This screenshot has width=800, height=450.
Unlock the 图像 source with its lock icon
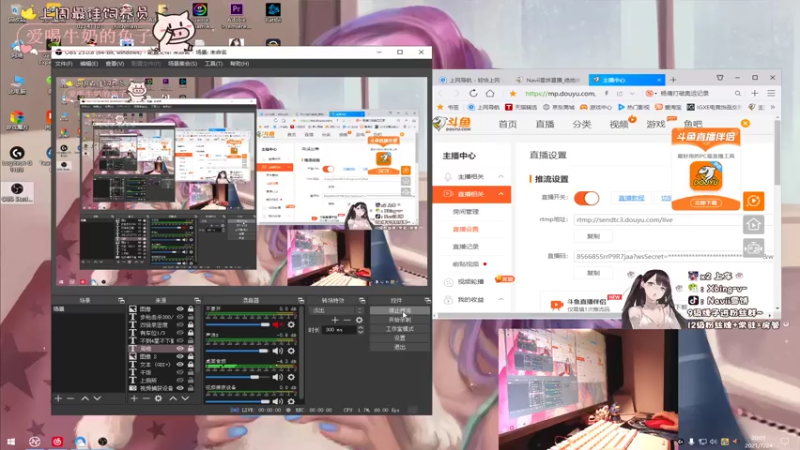click(x=190, y=309)
